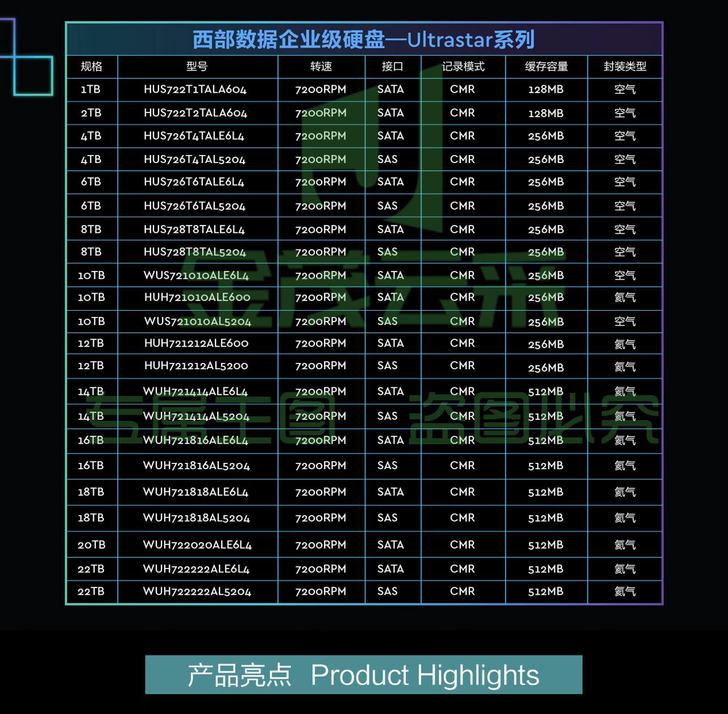This screenshot has width=728, height=714.
Task: Click 氦气 cell in HUH721010ALE600 row
Action: pos(625,297)
